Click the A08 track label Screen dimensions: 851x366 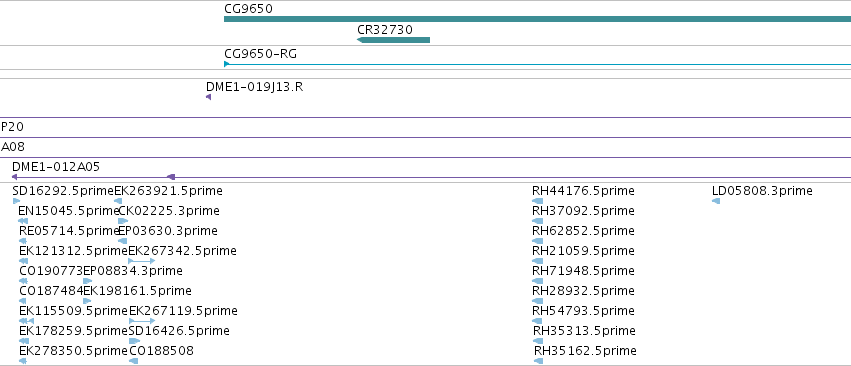coord(13,147)
